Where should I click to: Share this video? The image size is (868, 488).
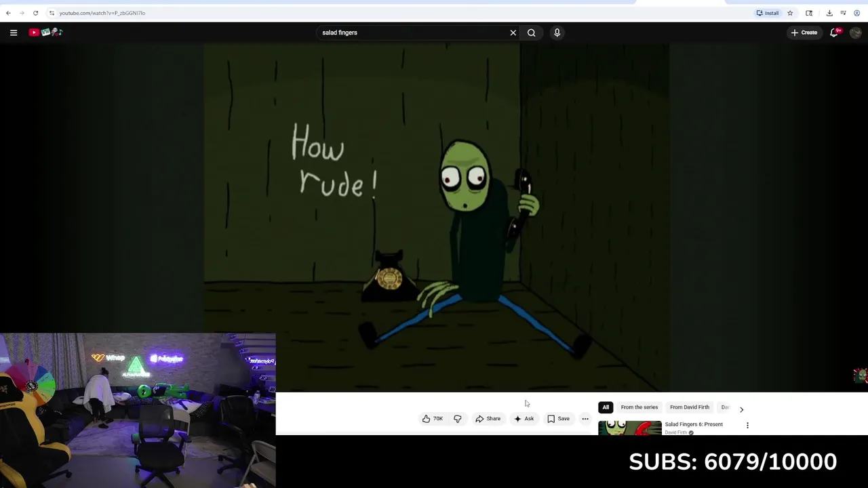[488, 419]
